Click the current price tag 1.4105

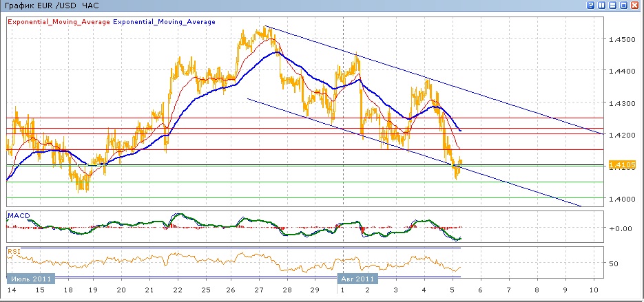click(x=622, y=164)
